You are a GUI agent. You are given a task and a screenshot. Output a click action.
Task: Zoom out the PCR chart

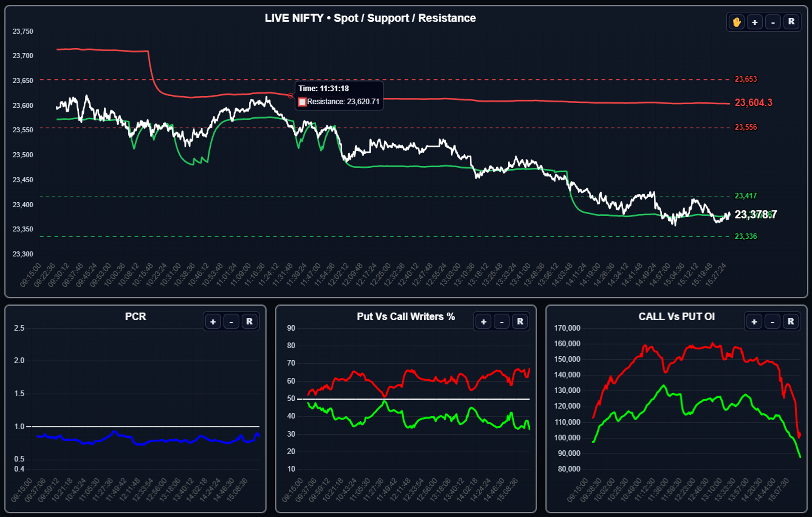pos(231,322)
